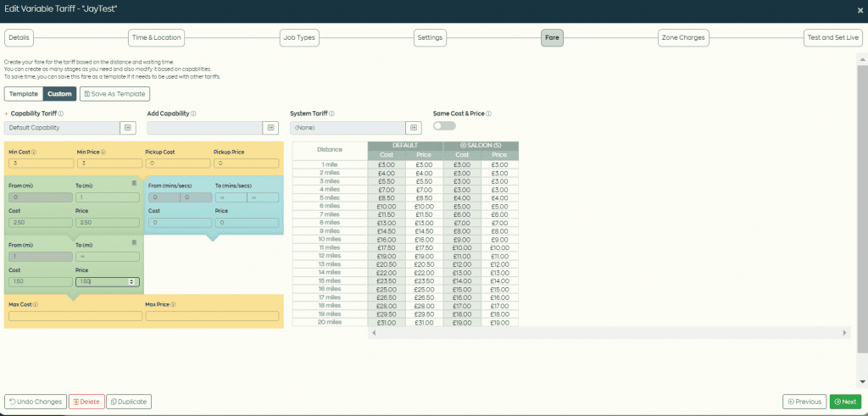Click the page vertical scrollbar down arrow
This screenshot has height=416, width=868.
coord(862,382)
